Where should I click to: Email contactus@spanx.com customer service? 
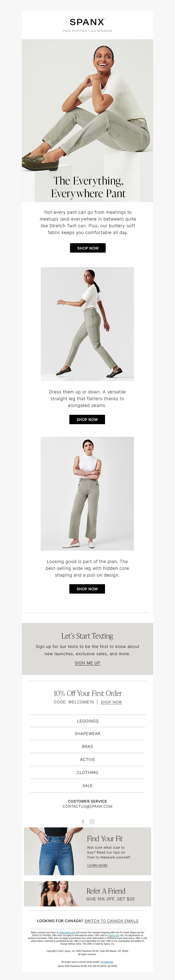click(87, 806)
